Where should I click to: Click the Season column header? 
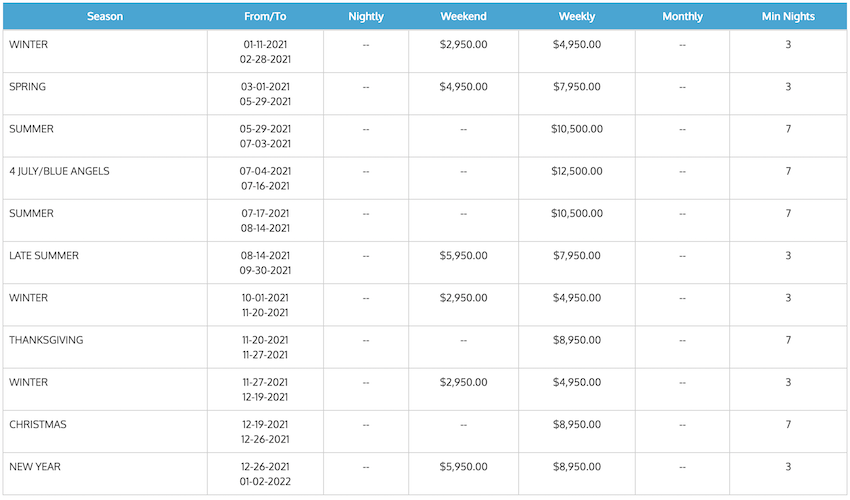pyautogui.click(x=105, y=16)
